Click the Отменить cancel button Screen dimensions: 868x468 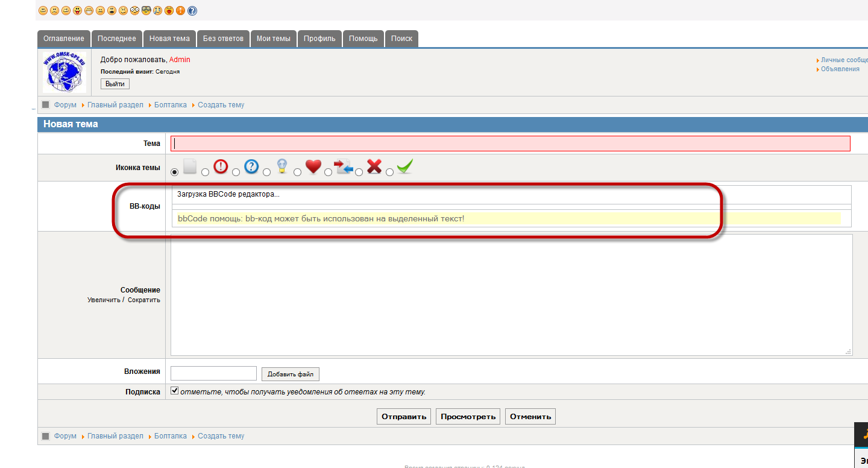coord(530,417)
